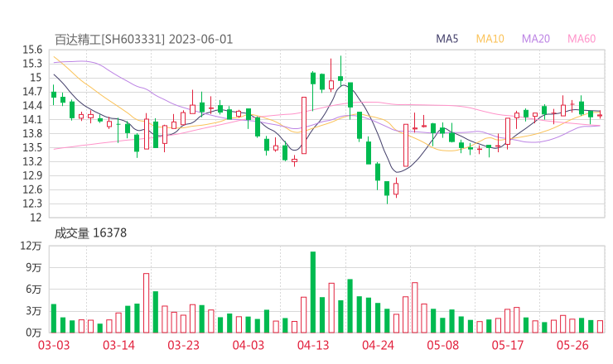Click the 04-24 date axis label
613x364 pixels.
(x=378, y=345)
